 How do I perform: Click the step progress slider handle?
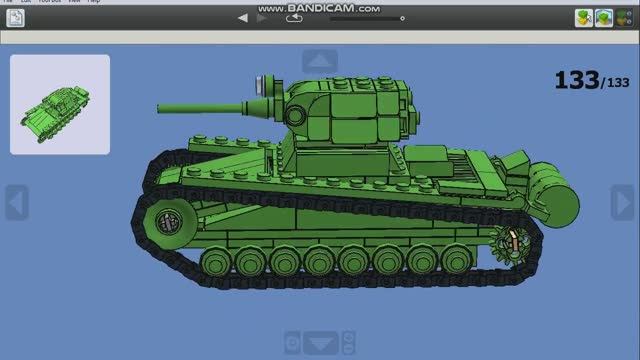pos(402,18)
